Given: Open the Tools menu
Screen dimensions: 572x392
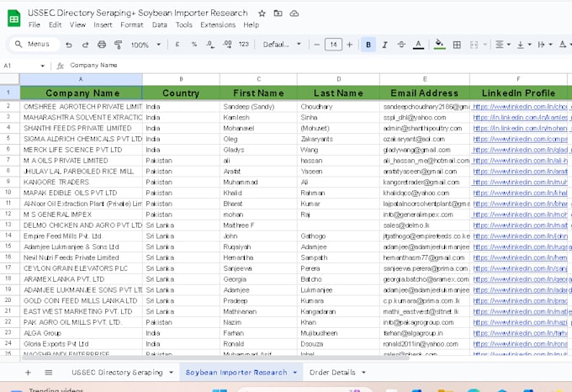Looking at the screenshot, I should click(x=184, y=24).
